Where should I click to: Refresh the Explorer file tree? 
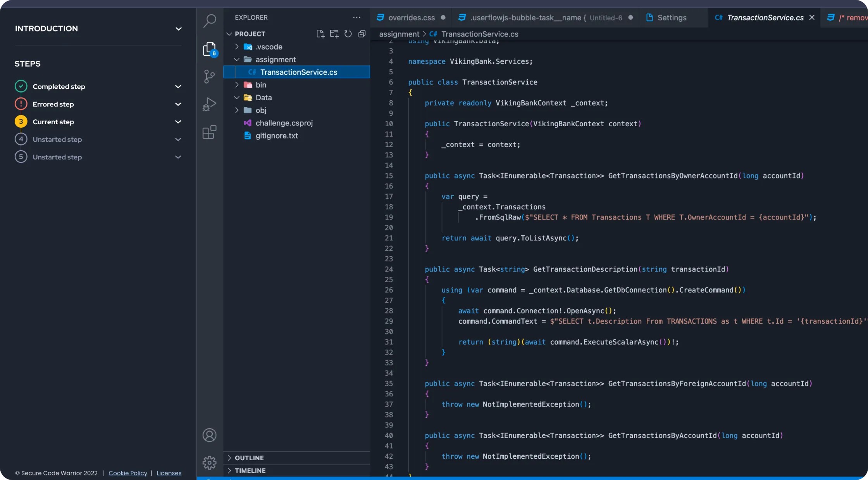pyautogui.click(x=348, y=34)
